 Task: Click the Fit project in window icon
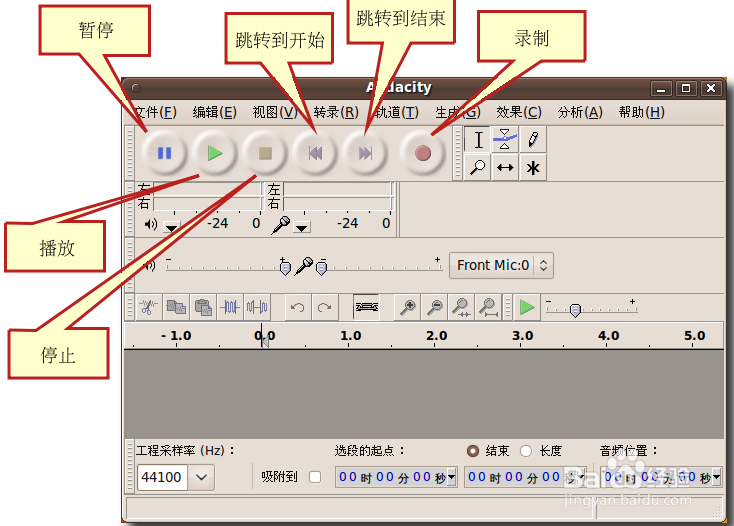tap(488, 307)
